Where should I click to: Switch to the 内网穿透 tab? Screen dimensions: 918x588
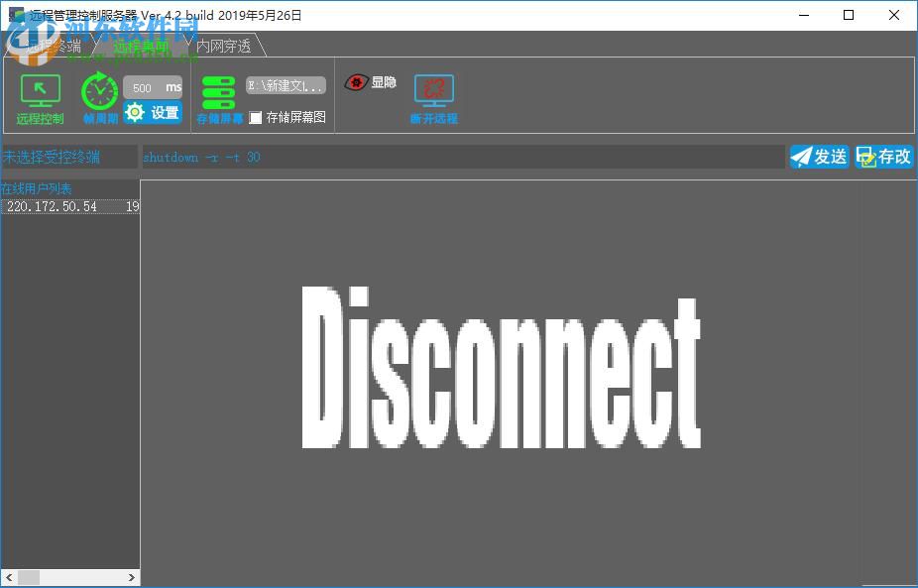224,46
